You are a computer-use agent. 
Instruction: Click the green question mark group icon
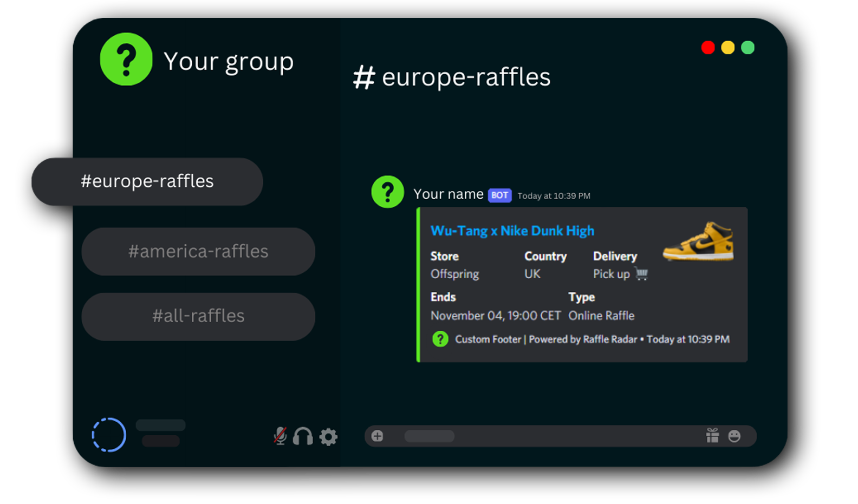[126, 59]
